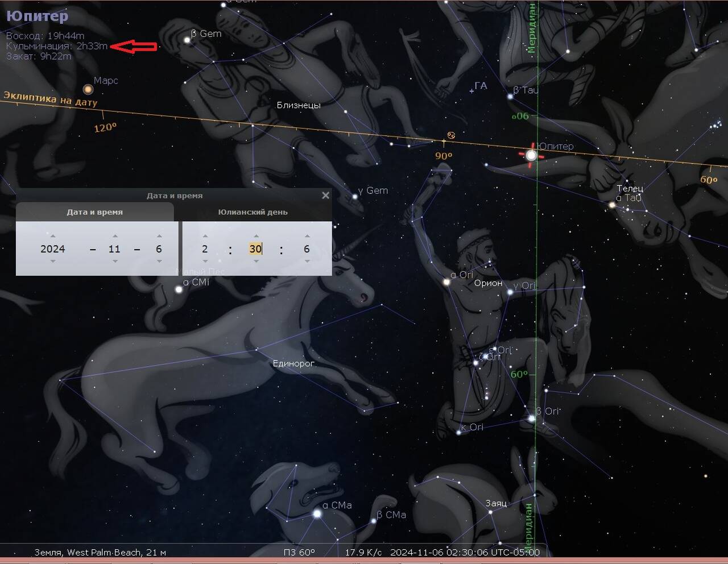This screenshot has height=564, width=728.
Task: Click the field of view ПЗ 60° text
Action: pyautogui.click(x=299, y=552)
